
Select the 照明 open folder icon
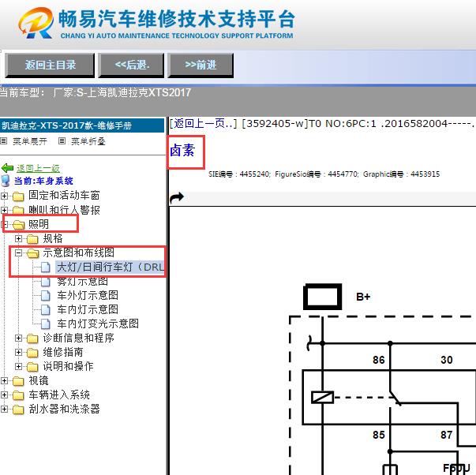[x=19, y=225]
